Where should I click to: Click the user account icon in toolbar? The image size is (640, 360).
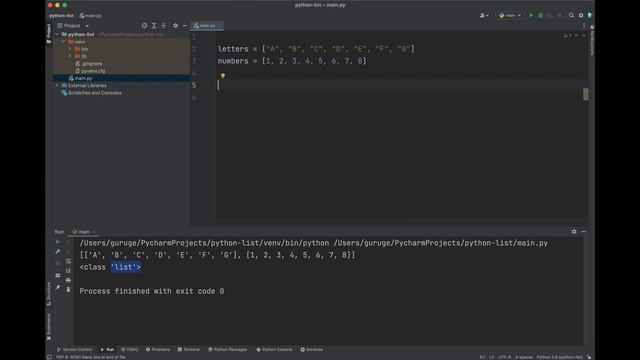tap(484, 16)
